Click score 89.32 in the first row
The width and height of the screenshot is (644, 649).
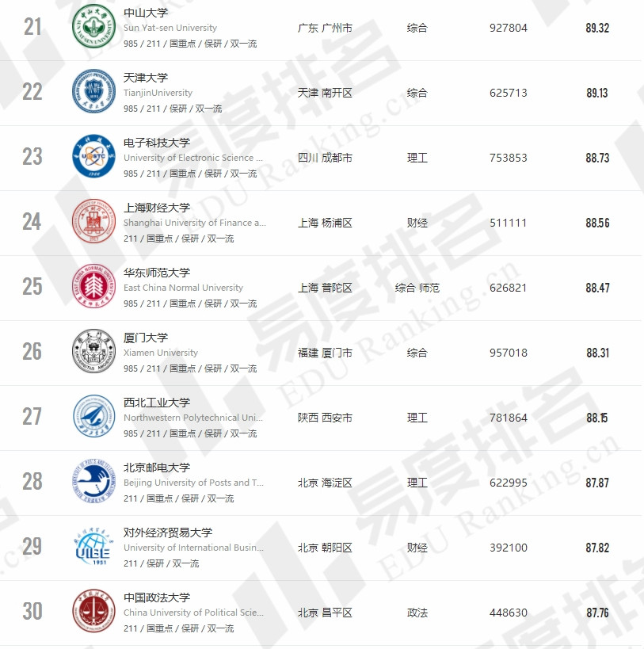597,28
